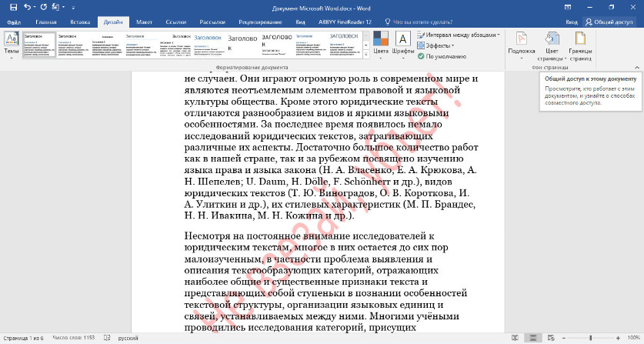
Task: Click the Save icon in quick access toolbar
Action: pos(14,7)
